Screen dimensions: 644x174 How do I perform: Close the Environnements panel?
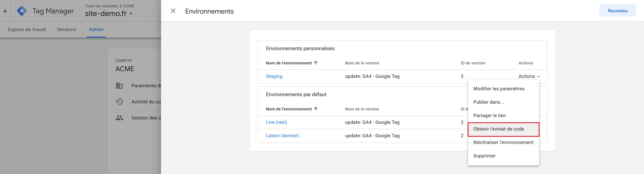tap(173, 11)
